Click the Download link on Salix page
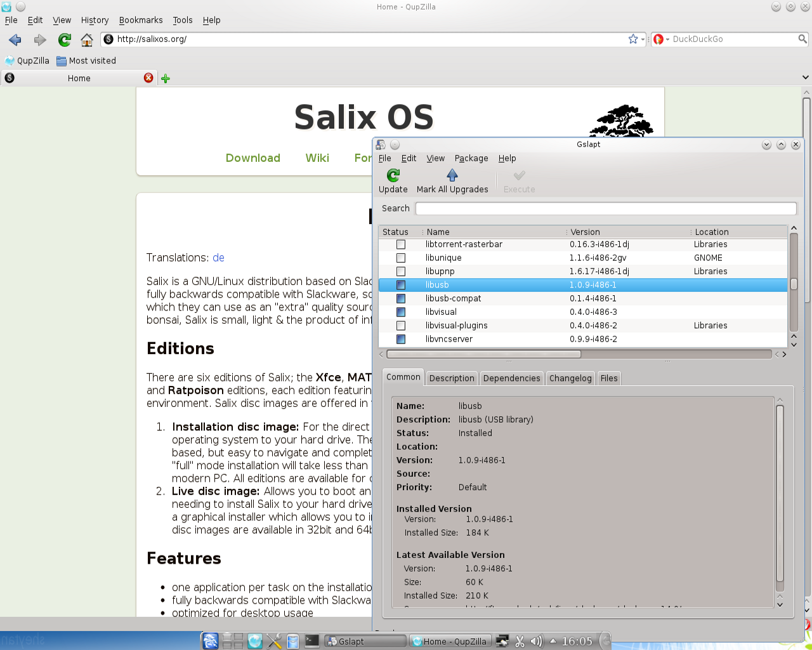This screenshot has height=650, width=812. (x=253, y=158)
